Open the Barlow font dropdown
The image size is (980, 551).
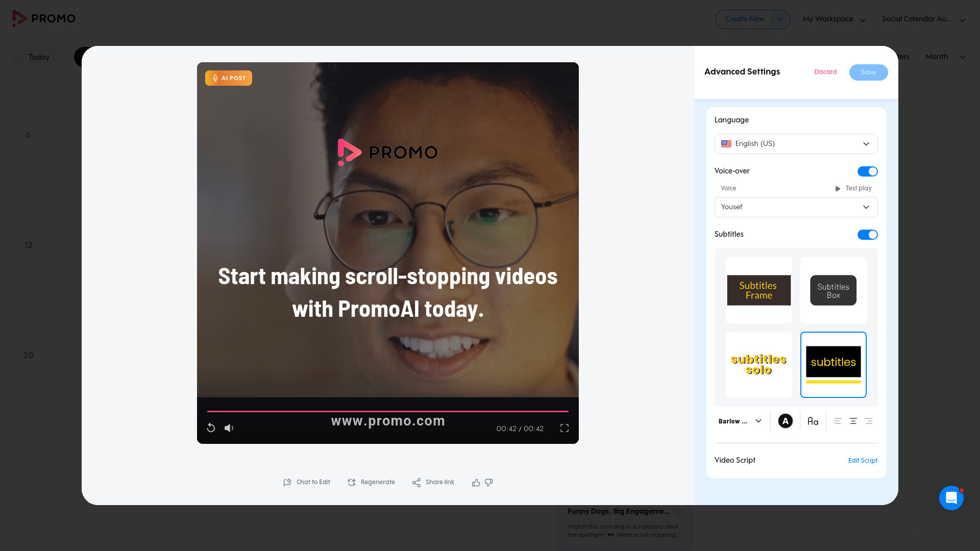pyautogui.click(x=740, y=421)
